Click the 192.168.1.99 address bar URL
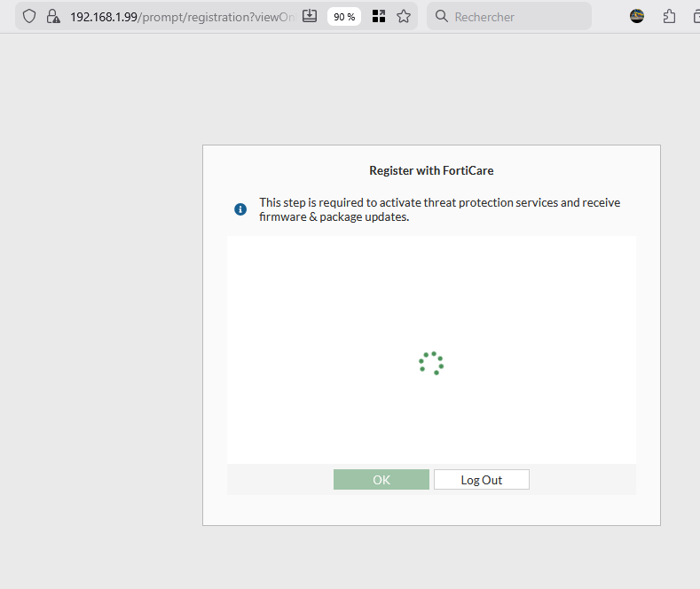700x589 pixels. tap(182, 17)
